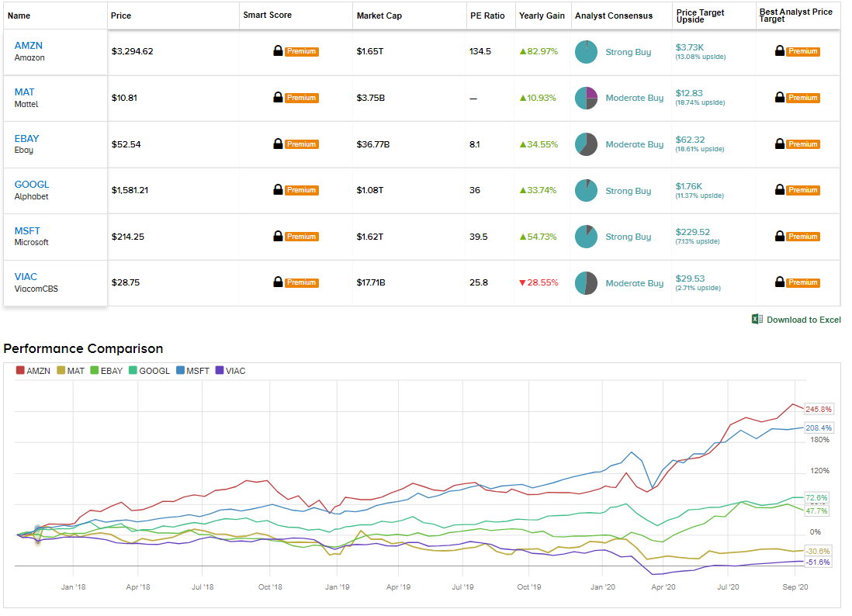Click the $3.73K price target
This screenshot has height=616, width=852.
coord(690,47)
